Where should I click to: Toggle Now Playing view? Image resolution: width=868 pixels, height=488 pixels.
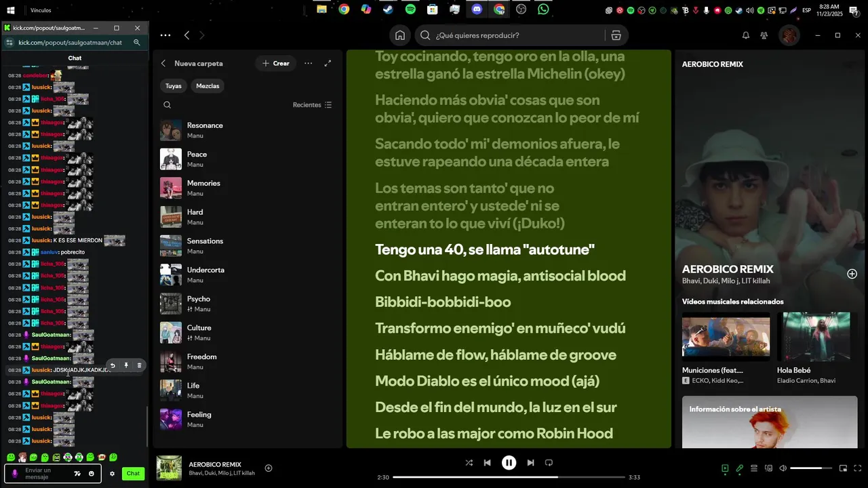[x=725, y=468]
